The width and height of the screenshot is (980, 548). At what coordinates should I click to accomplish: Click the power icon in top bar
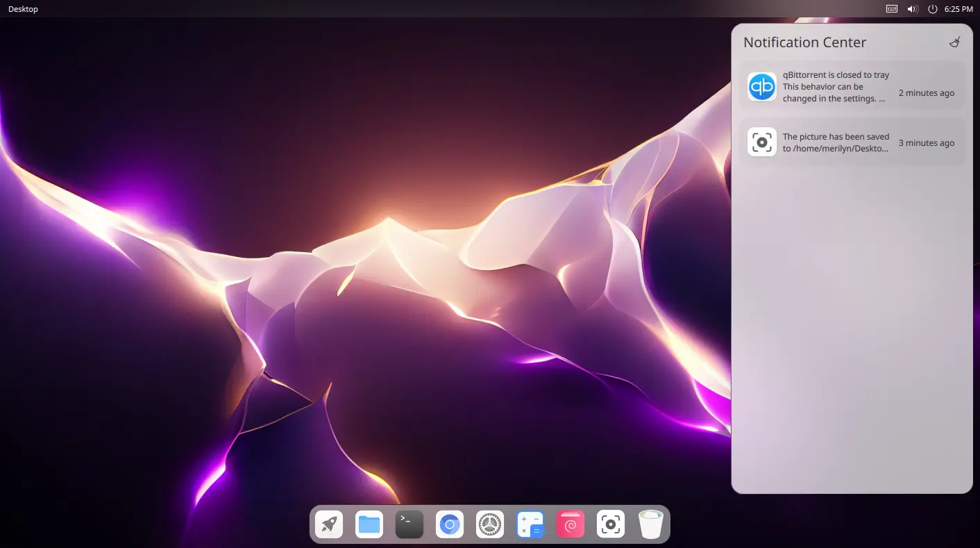(933, 9)
